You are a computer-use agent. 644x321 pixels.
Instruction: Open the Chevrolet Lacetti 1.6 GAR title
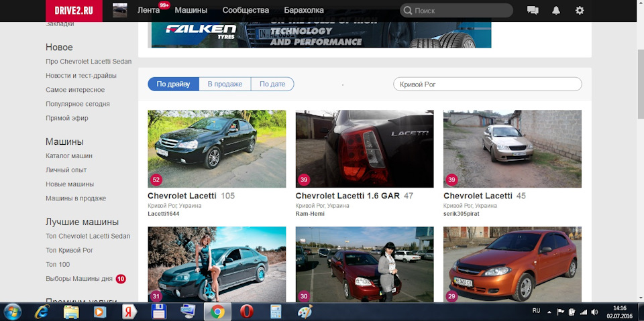pos(347,196)
